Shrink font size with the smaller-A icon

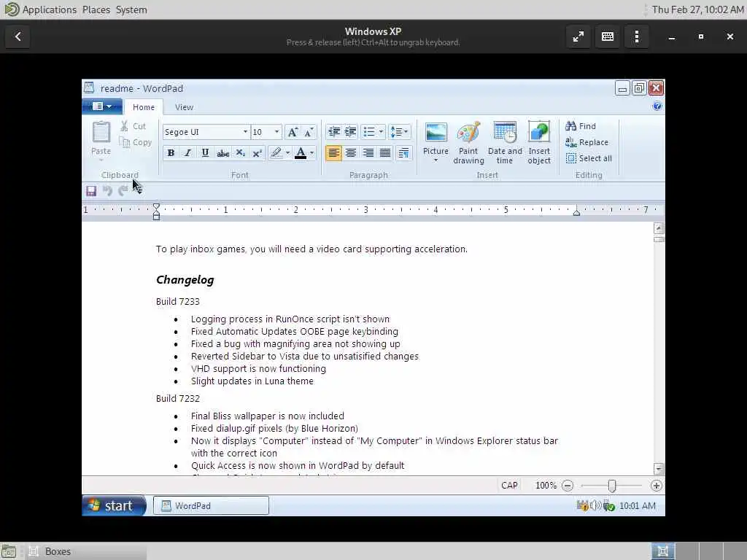309,132
